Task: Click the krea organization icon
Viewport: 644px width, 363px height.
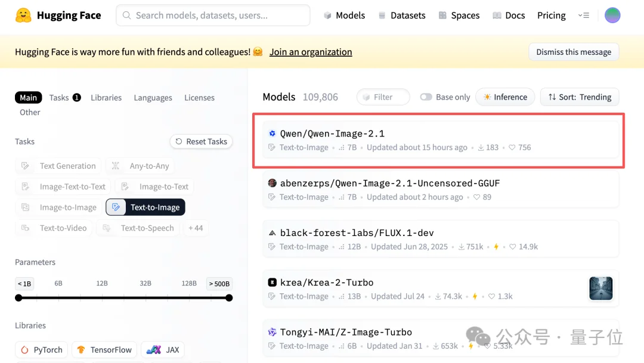Action: (272, 283)
